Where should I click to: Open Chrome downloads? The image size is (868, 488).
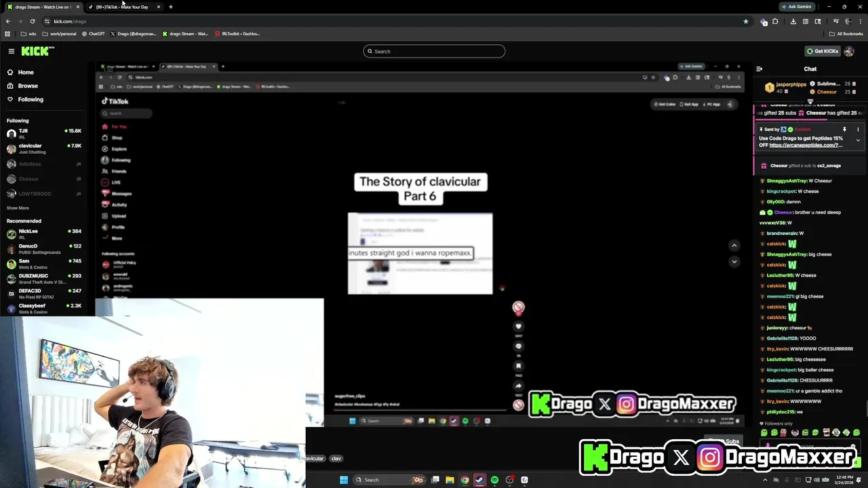793,21
